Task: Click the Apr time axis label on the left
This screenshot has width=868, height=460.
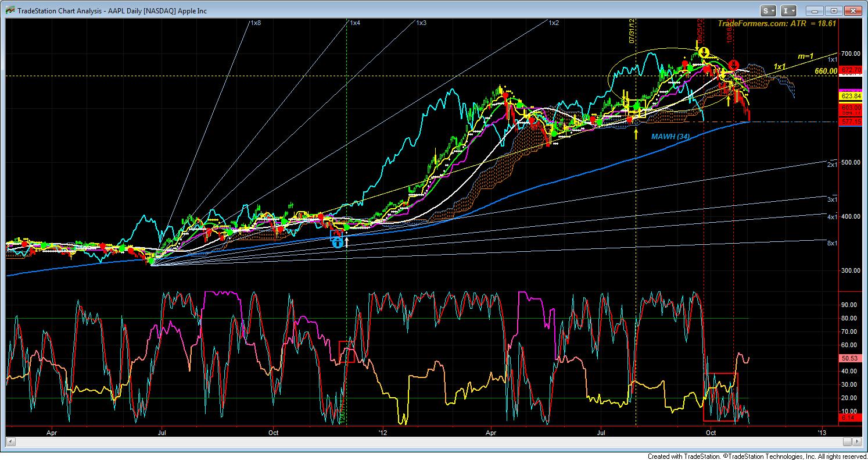Action: click(52, 433)
